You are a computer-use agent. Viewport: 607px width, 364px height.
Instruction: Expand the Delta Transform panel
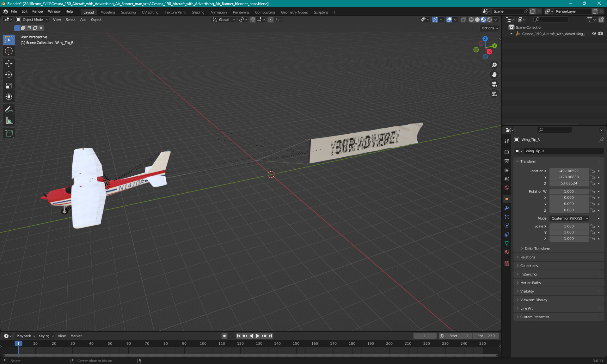coord(537,249)
